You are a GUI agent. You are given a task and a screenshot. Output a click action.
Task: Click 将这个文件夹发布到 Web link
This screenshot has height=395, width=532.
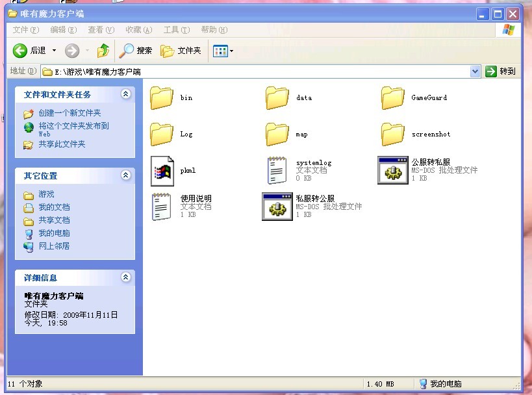coord(73,129)
